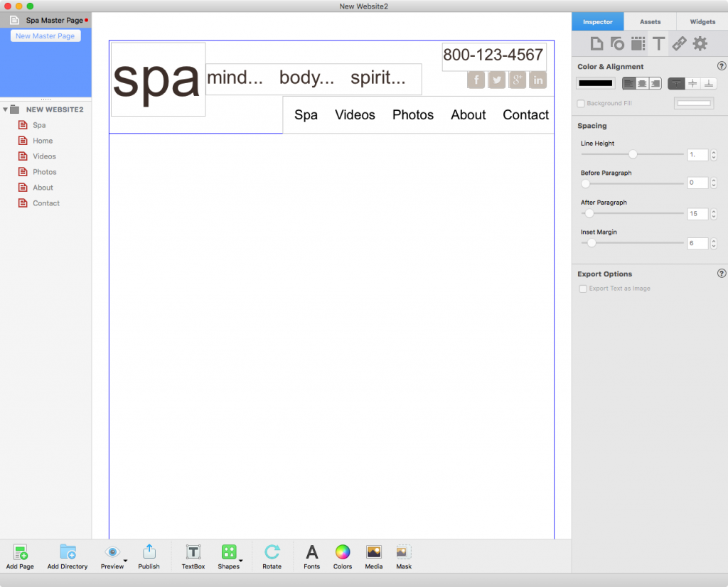The image size is (728, 587).
Task: Click the Publish upload icon
Action: tap(149, 551)
